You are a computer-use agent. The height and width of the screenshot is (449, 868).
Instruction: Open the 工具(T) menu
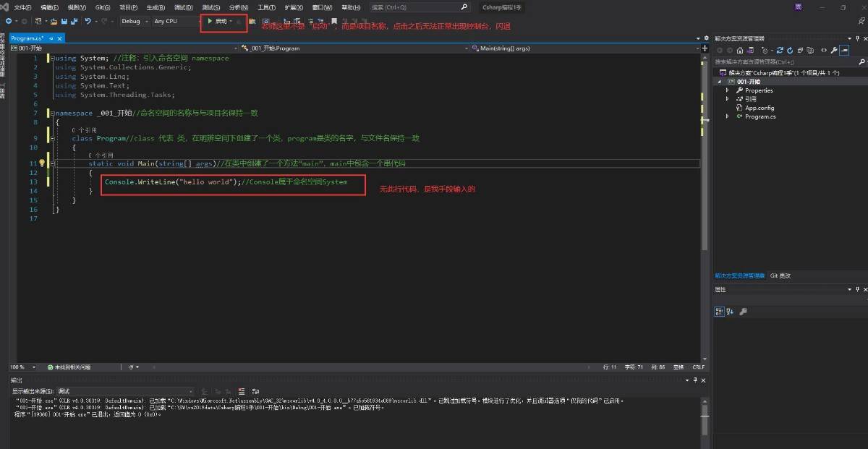point(267,7)
